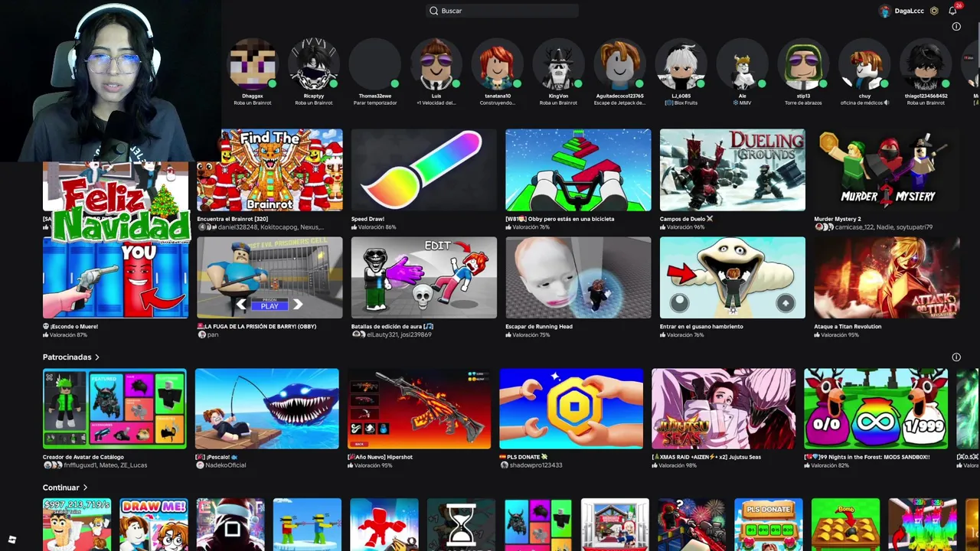Click the Murder Mystery 2 title text
This screenshot has width=980, height=551.
click(838, 219)
